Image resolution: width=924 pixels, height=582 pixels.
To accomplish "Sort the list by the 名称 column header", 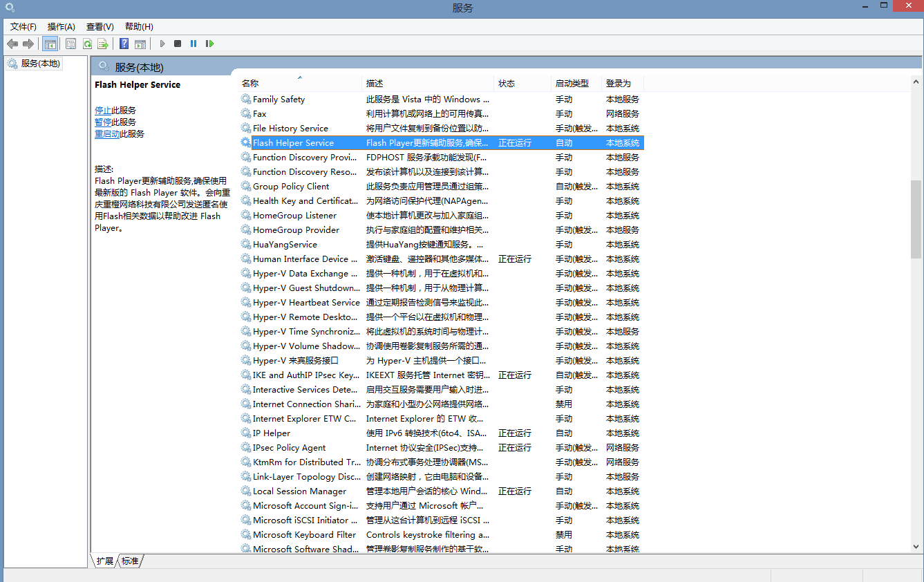I will coord(250,83).
